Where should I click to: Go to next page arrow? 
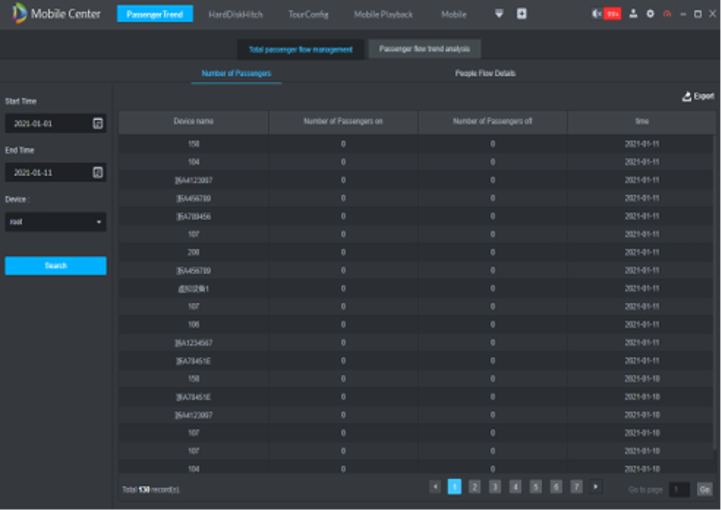[596, 486]
